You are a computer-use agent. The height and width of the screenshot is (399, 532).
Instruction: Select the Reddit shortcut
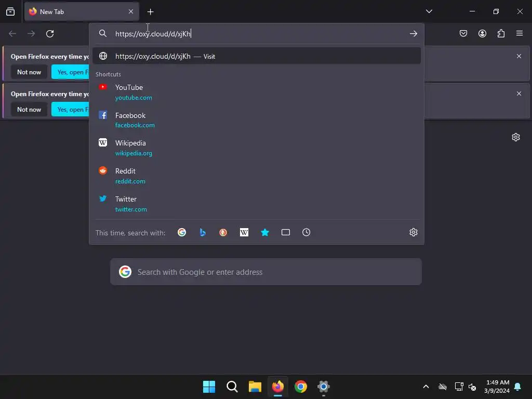point(257,176)
